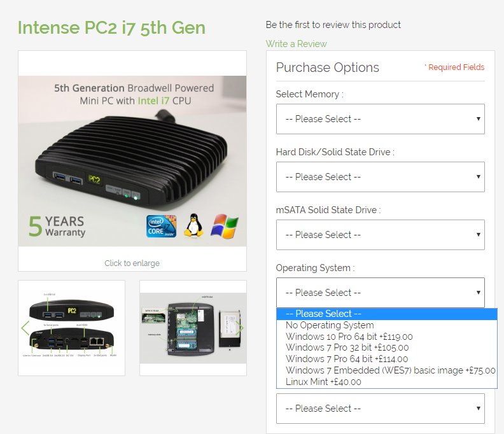Collapse the Operating System dropdown
Screen dimensions: 504x434
[380, 293]
